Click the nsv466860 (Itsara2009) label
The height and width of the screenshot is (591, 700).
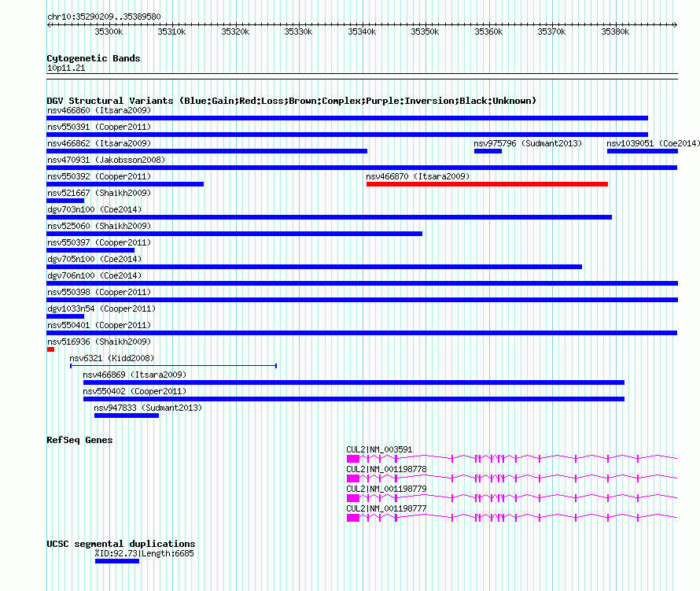[x=99, y=110]
